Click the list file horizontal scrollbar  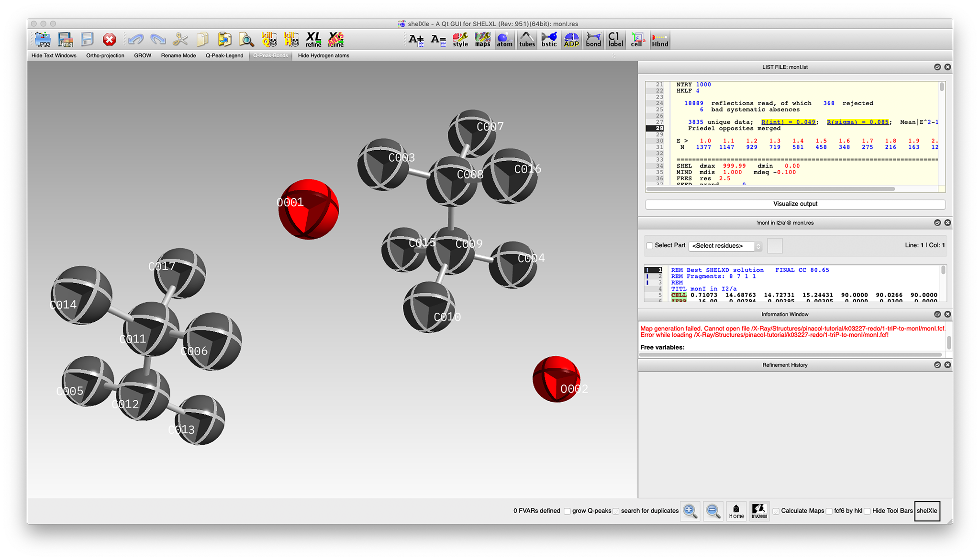click(770, 189)
